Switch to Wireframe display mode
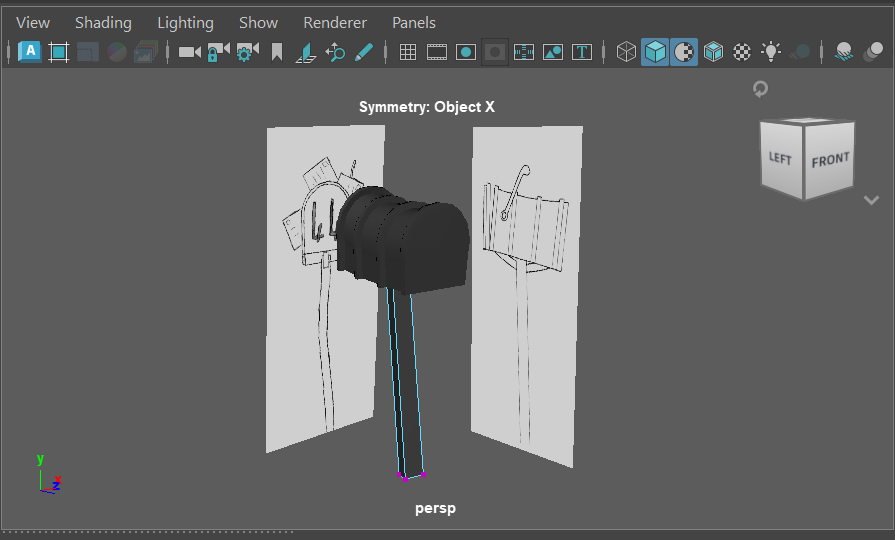Image resolution: width=895 pixels, height=540 pixels. click(x=627, y=52)
